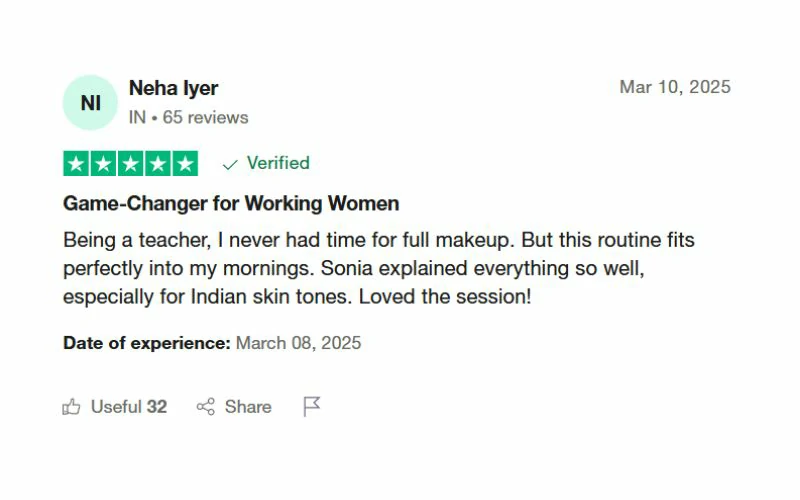The width and height of the screenshot is (800, 500).
Task: Click the first green rating star
Action: point(77,164)
